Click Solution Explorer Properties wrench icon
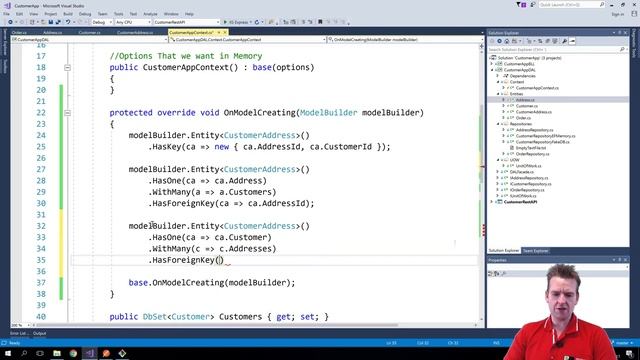This screenshot has height=360, width=640. 564,41
